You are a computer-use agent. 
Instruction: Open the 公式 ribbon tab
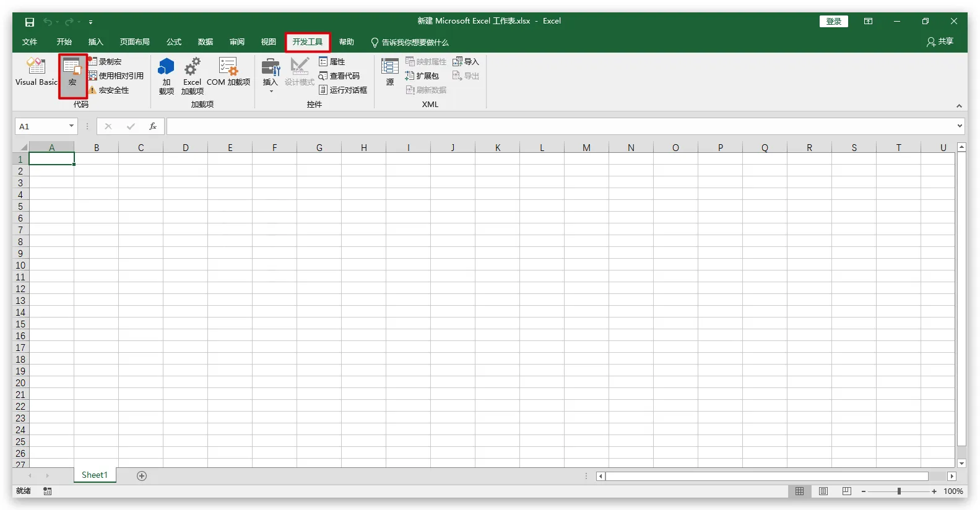[174, 42]
